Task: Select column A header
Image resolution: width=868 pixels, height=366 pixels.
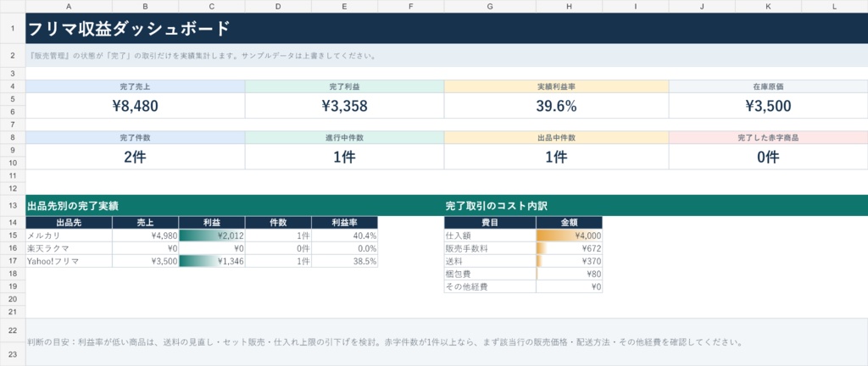Action: click(x=69, y=6)
